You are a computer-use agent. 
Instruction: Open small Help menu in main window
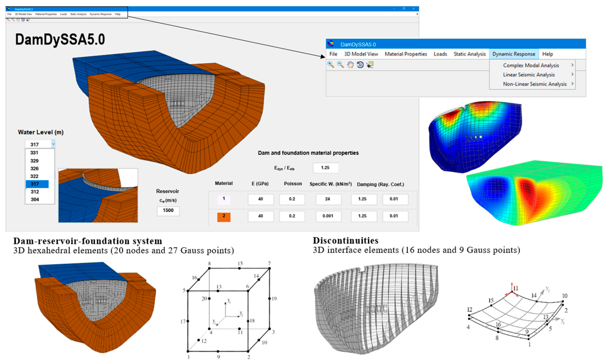pyautogui.click(x=118, y=14)
